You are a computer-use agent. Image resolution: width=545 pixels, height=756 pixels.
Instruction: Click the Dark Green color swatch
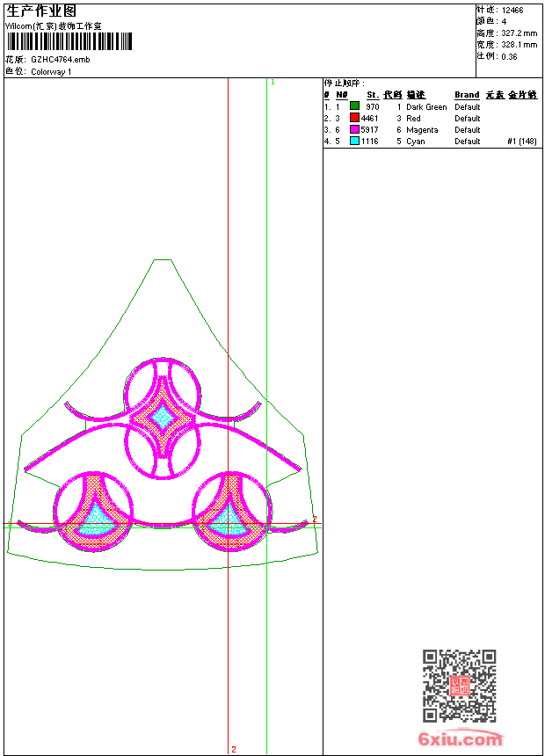[x=354, y=105]
